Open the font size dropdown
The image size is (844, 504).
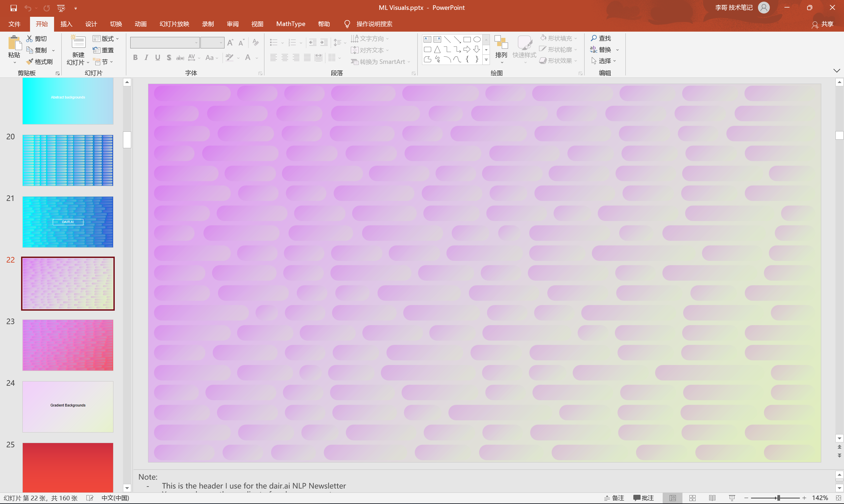pos(221,43)
